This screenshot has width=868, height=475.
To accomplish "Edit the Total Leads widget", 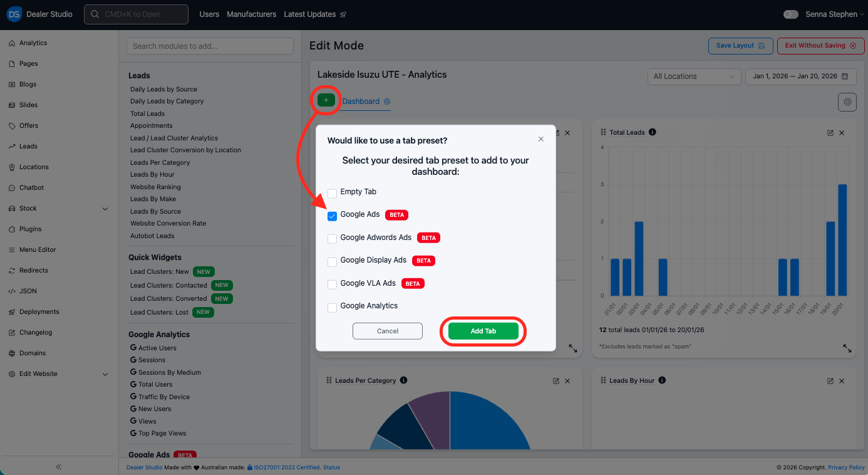I will pyautogui.click(x=830, y=133).
